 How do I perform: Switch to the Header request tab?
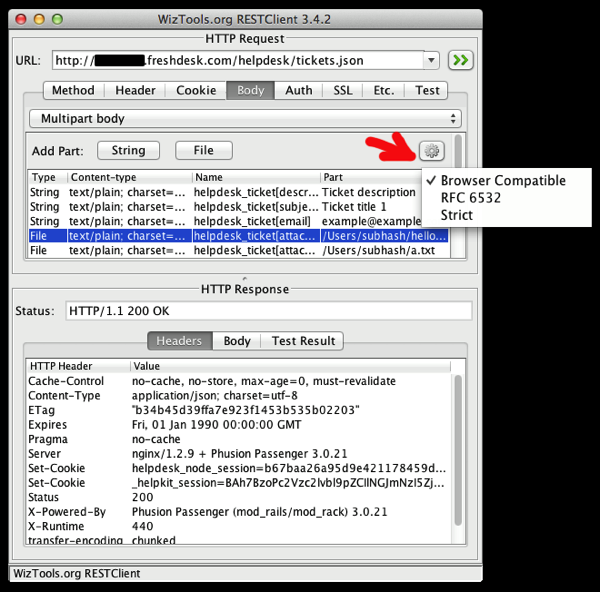coord(135,90)
